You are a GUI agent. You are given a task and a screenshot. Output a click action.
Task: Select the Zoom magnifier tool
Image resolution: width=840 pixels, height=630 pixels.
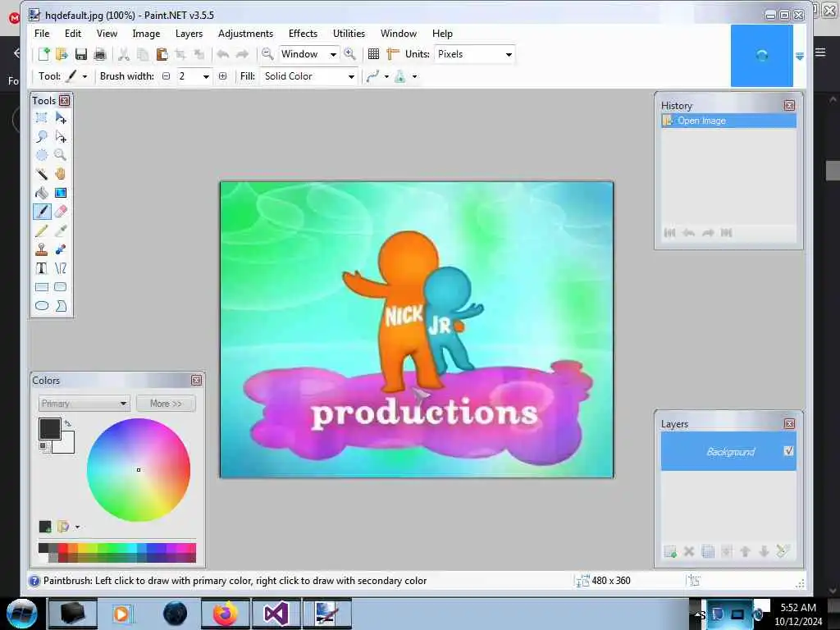pos(61,155)
